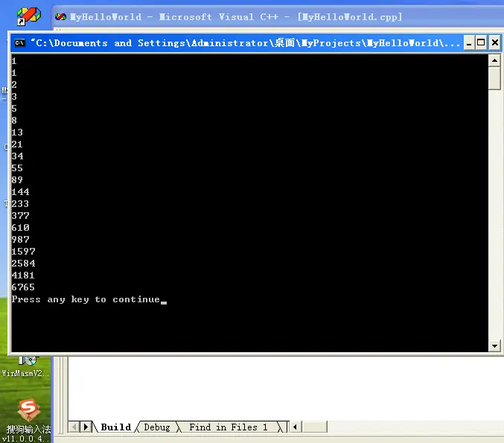Click the Visual C++ title bar app icon
Image resolution: width=504 pixels, height=443 pixels.
click(60, 16)
